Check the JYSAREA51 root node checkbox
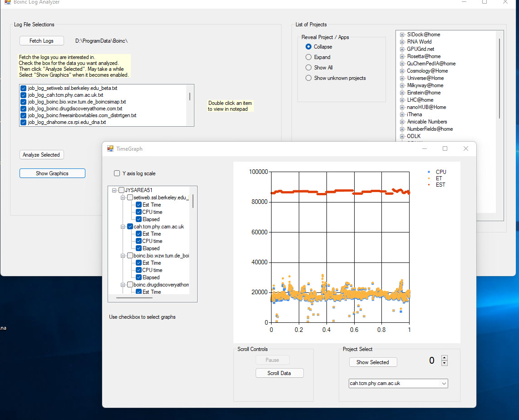Screen dimensions: 519x420 click(x=121, y=190)
